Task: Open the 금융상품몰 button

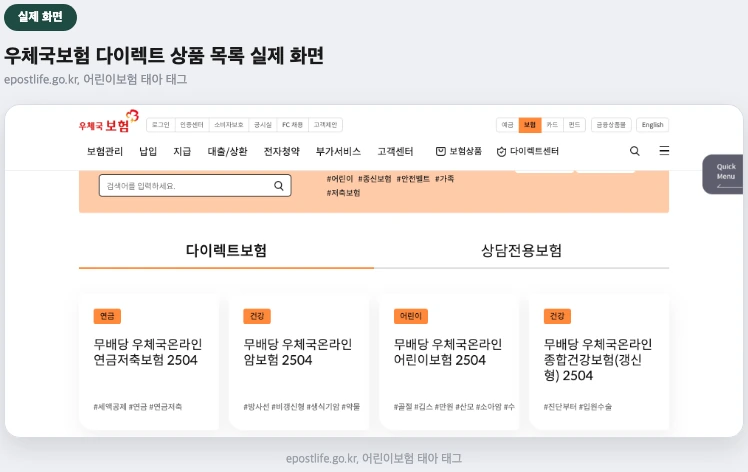Action: coord(611,125)
